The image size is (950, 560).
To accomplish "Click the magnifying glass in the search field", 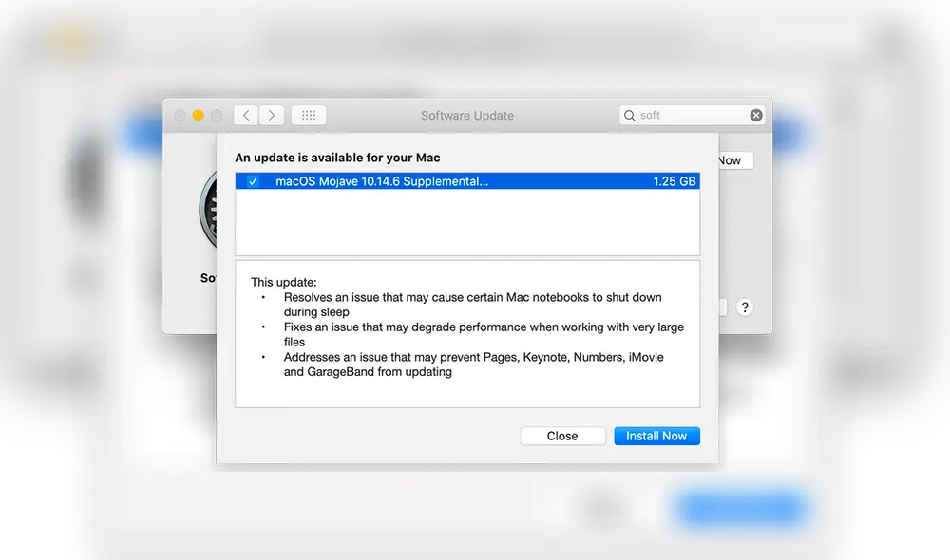I will (x=630, y=115).
